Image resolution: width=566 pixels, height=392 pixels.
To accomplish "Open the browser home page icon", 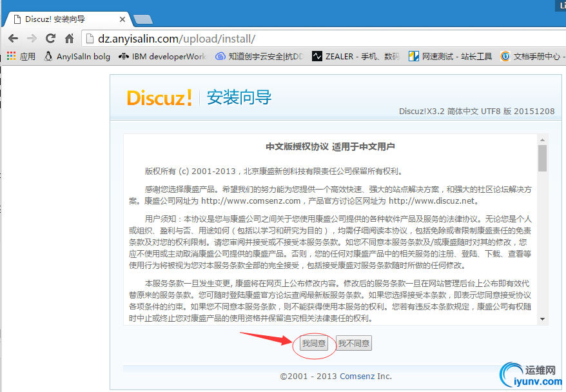I will (70, 38).
